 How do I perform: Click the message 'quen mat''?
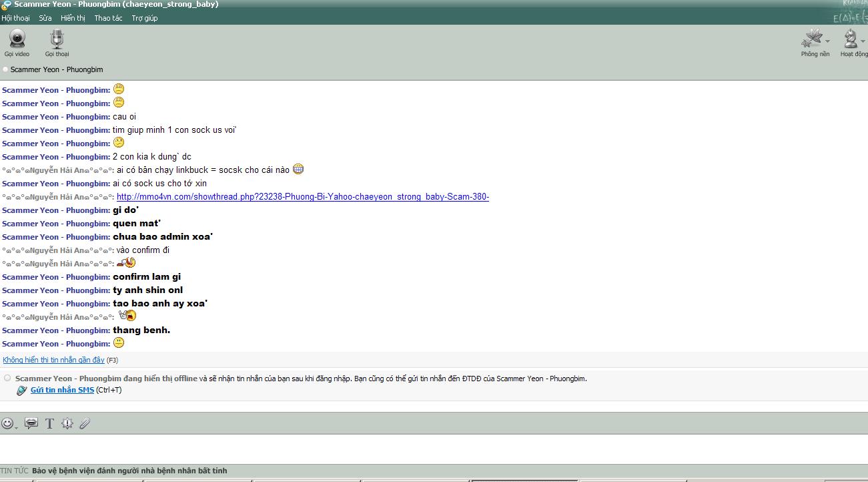[137, 224]
